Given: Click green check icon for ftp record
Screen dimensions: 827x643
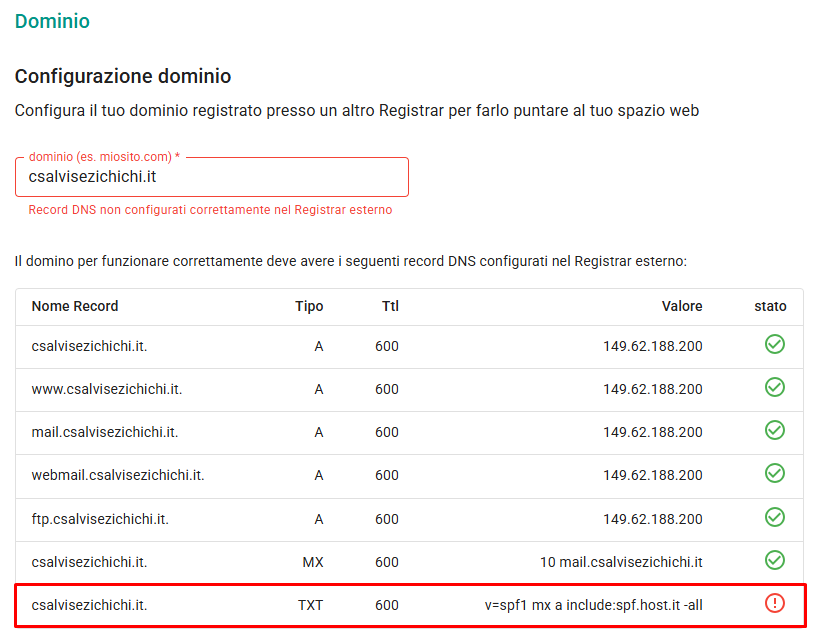Looking at the screenshot, I should (x=774, y=517).
